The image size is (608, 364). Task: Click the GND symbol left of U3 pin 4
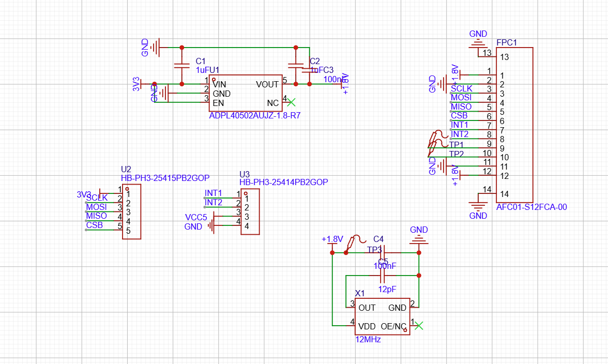point(211,226)
